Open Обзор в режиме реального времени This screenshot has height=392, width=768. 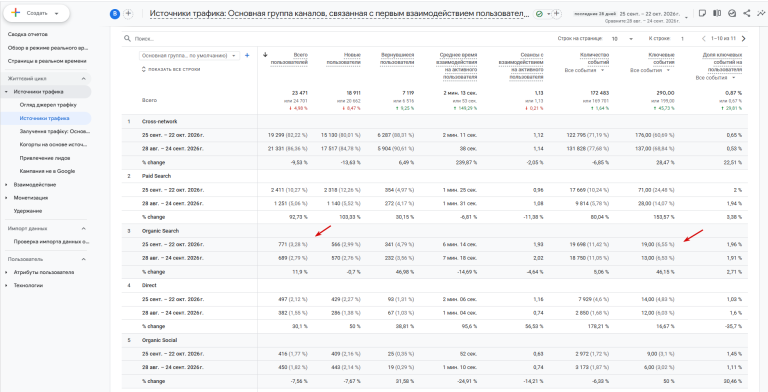point(48,48)
